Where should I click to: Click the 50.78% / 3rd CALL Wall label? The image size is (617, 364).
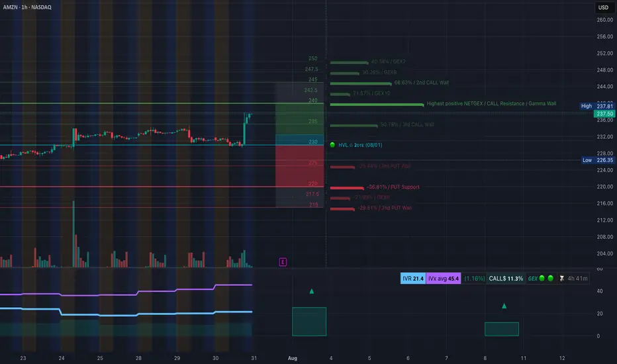click(407, 124)
